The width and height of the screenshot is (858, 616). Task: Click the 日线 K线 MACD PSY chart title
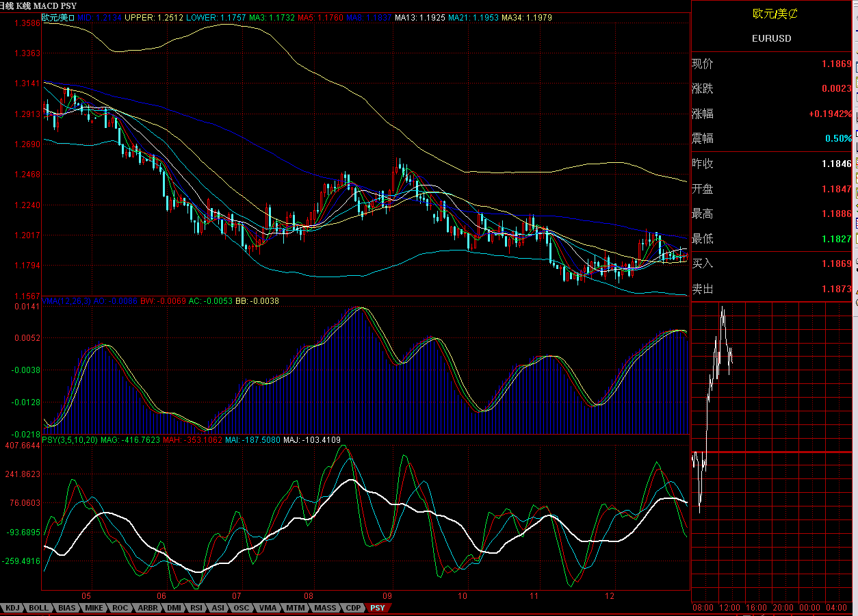pyautogui.click(x=38, y=5)
